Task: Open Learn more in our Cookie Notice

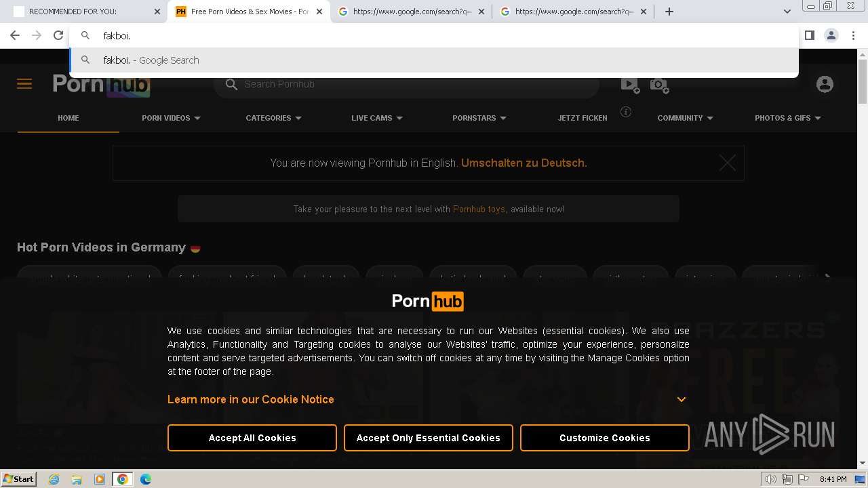Action: [251, 399]
